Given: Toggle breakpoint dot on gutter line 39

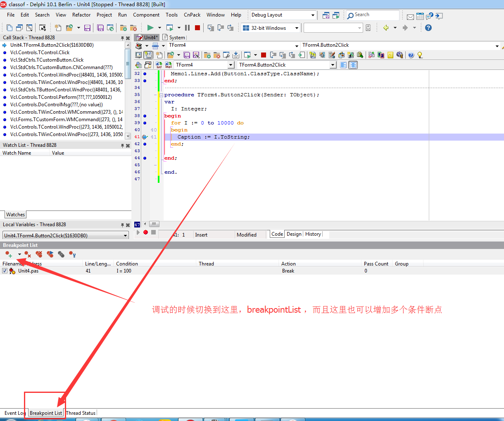Looking at the screenshot, I should (145, 123).
